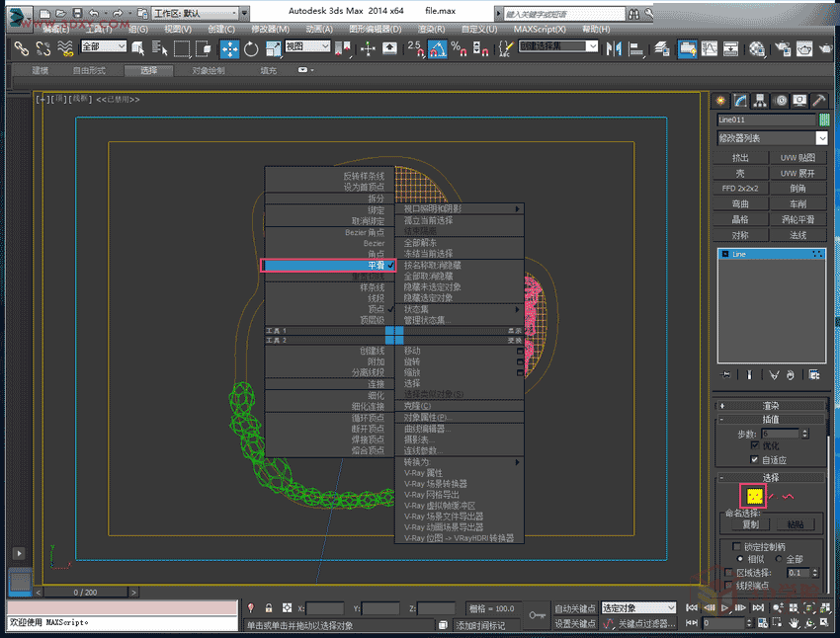
Task: Open the Utilities hammer panel tab
Action: [819, 101]
